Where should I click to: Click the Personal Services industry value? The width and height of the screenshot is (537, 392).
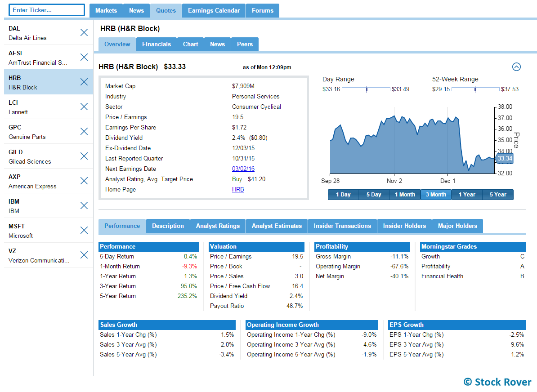[255, 96]
